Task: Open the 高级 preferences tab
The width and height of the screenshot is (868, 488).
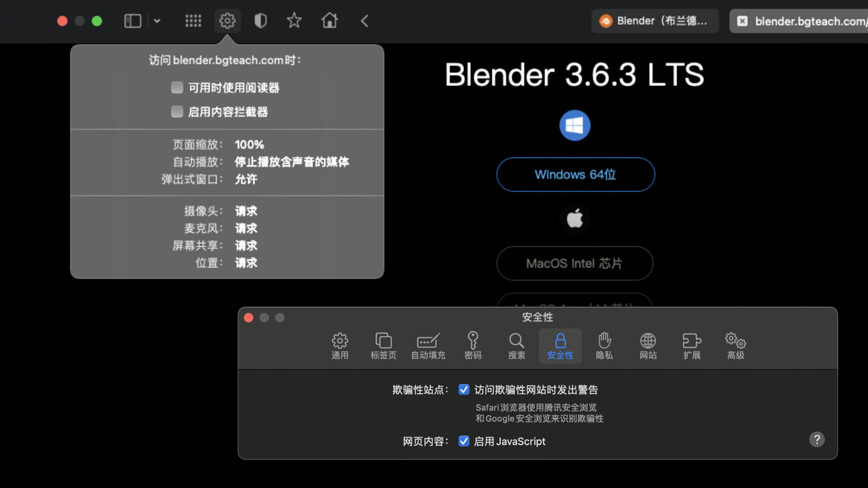Action: point(736,346)
